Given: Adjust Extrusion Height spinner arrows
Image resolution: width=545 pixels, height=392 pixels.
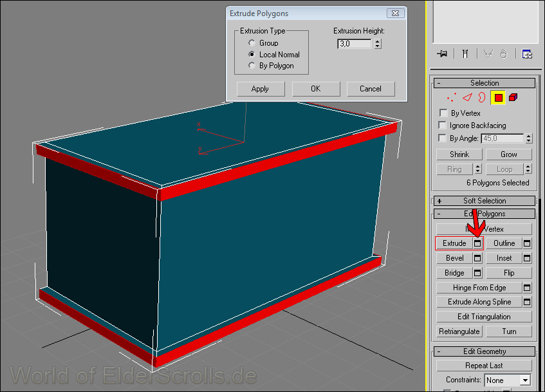Looking at the screenshot, I should click(x=378, y=44).
